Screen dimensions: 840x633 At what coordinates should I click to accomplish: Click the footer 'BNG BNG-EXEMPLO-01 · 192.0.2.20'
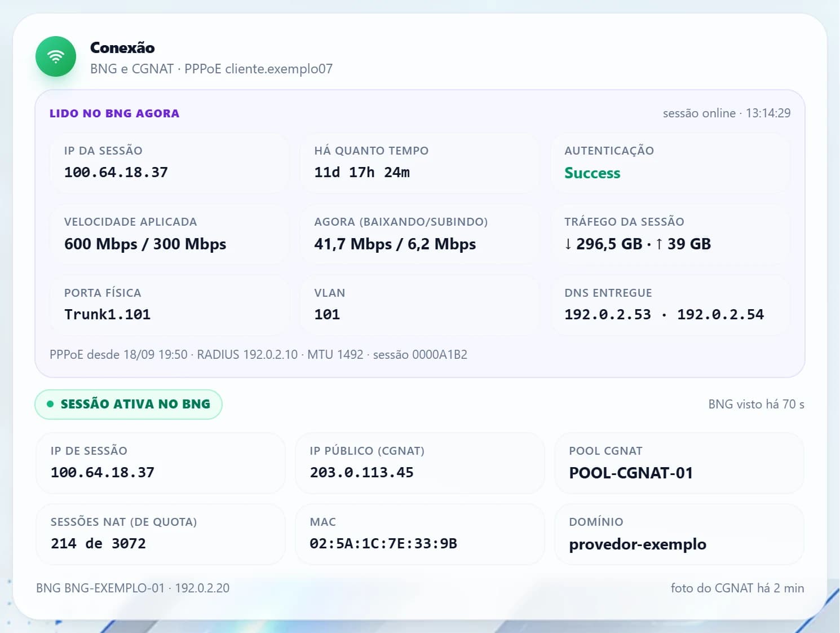(x=133, y=588)
